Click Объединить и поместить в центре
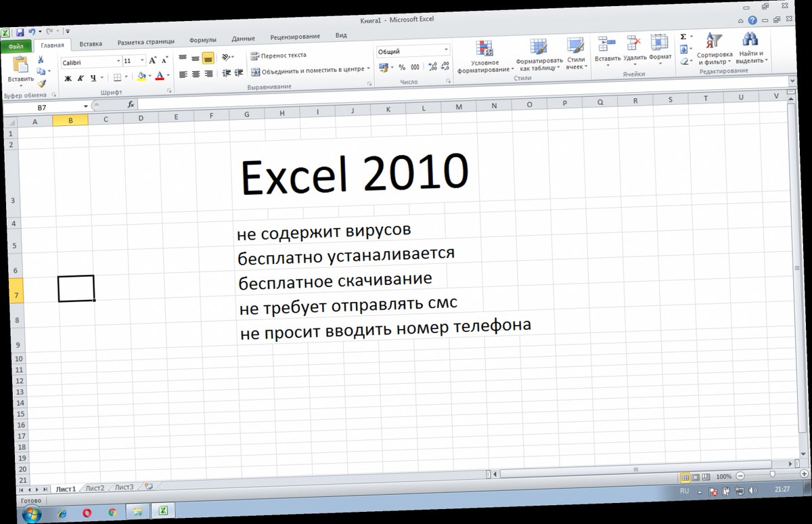The height and width of the screenshot is (524, 812). click(311, 70)
